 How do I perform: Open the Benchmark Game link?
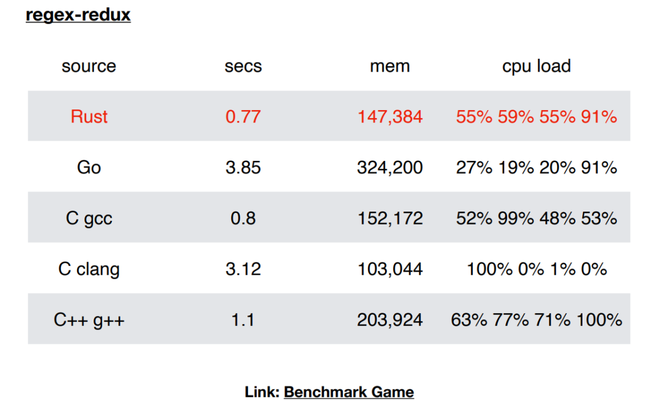[349, 392]
